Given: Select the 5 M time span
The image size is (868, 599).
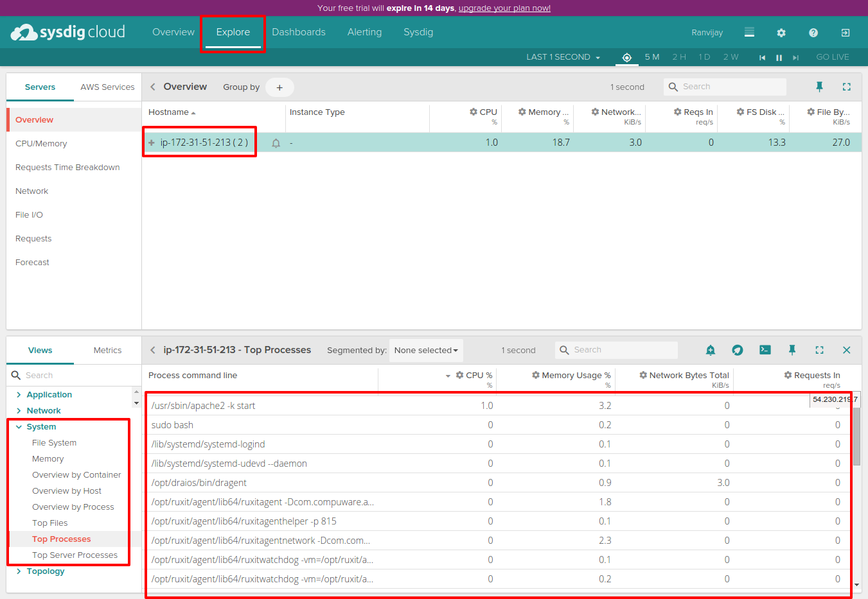Looking at the screenshot, I should [x=652, y=57].
